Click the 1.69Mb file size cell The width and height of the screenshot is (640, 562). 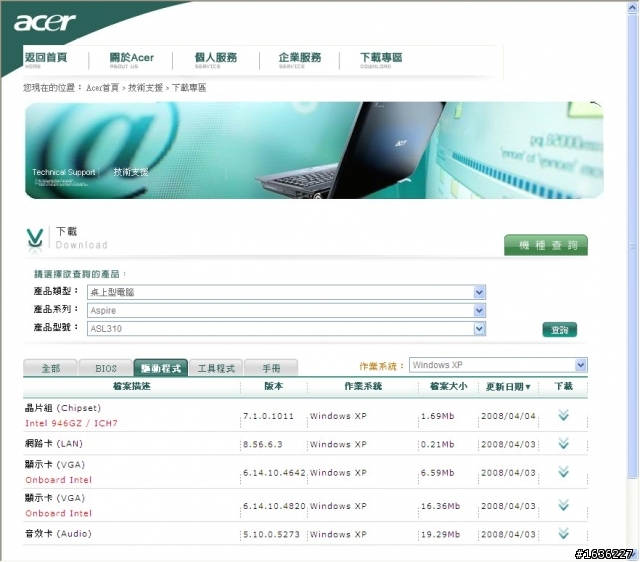tap(438, 416)
